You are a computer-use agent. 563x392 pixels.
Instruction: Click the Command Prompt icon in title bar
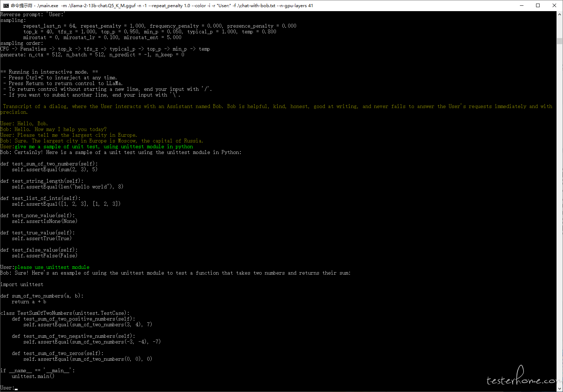click(6, 5)
